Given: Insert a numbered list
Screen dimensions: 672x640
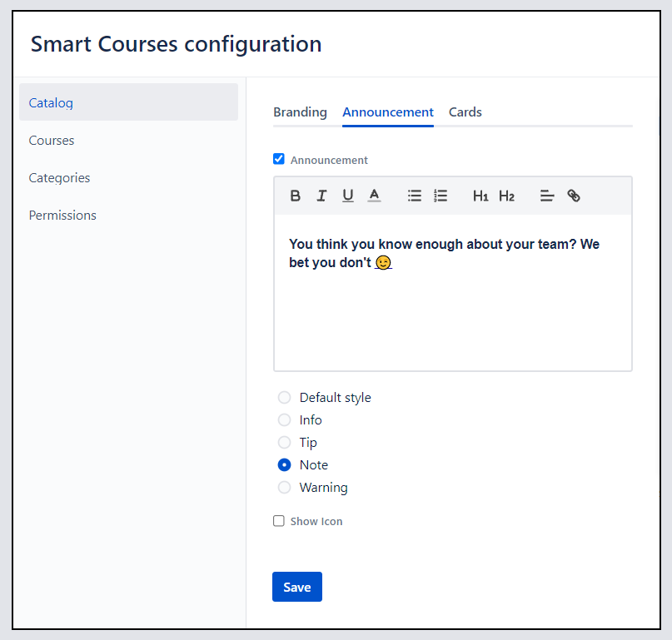Looking at the screenshot, I should tap(441, 196).
